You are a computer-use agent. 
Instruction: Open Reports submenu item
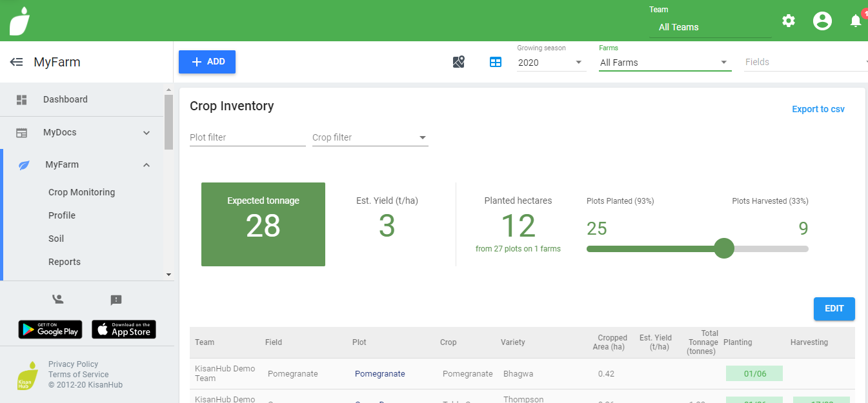click(x=65, y=262)
